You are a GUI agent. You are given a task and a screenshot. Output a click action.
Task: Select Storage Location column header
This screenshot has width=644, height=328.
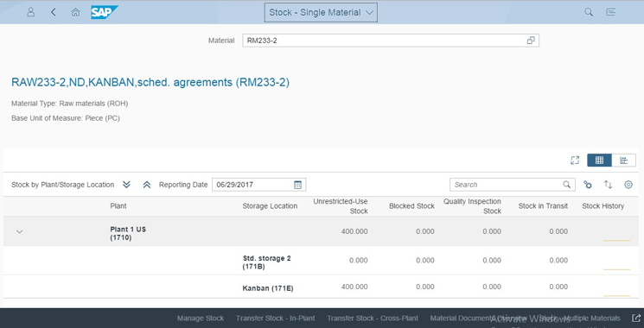pyautogui.click(x=270, y=205)
